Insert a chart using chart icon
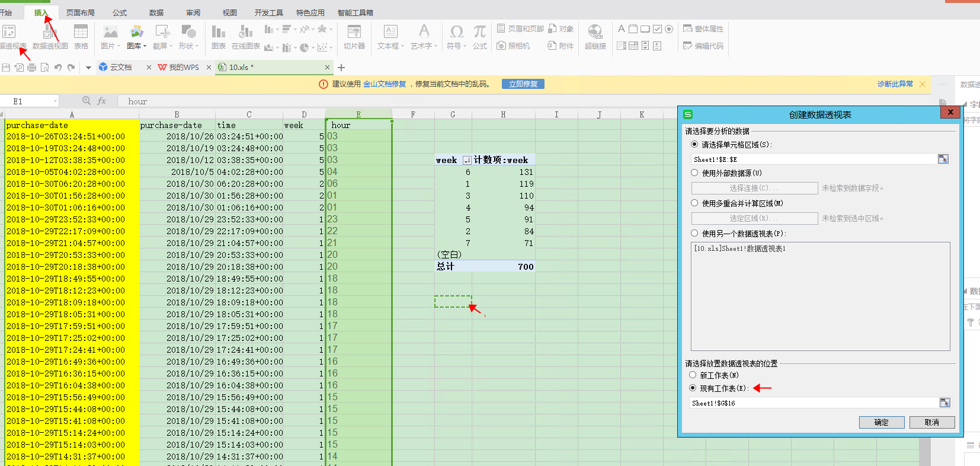980x466 pixels. 219,31
